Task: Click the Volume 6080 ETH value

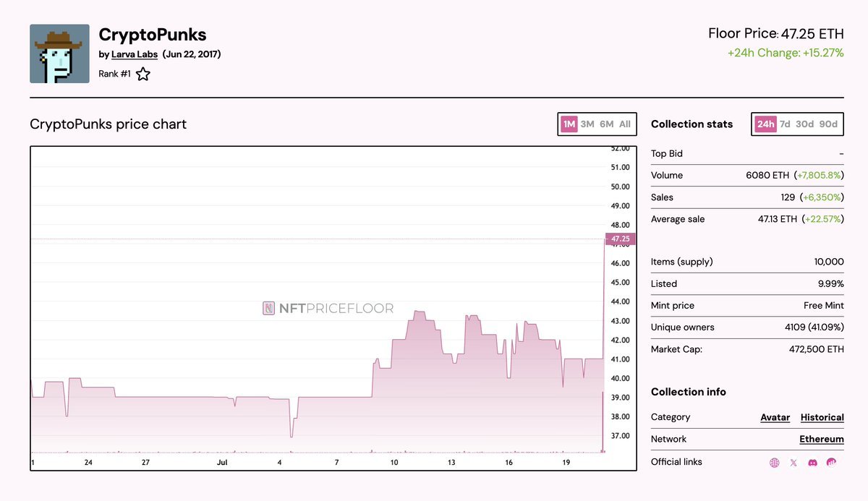Action: click(767, 175)
